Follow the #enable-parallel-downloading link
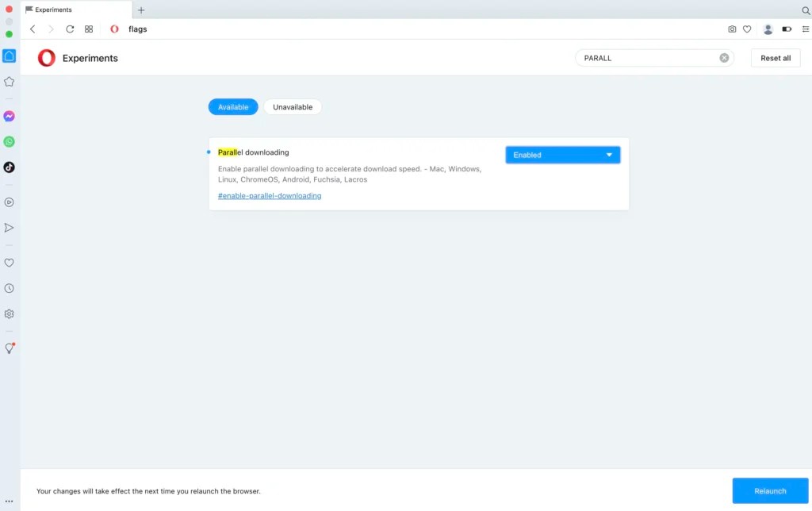 point(270,195)
